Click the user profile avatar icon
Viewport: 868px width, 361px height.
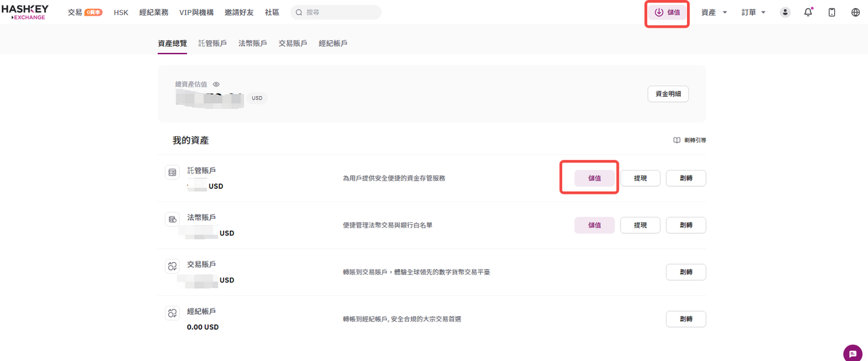tap(785, 12)
